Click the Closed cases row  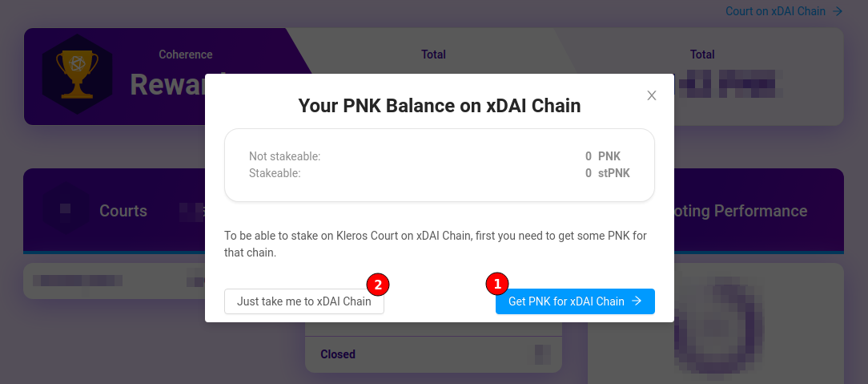click(x=433, y=354)
